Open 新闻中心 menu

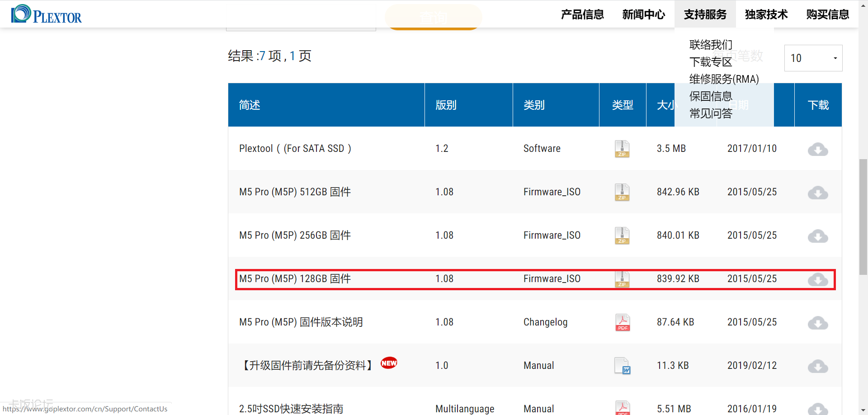click(x=644, y=14)
